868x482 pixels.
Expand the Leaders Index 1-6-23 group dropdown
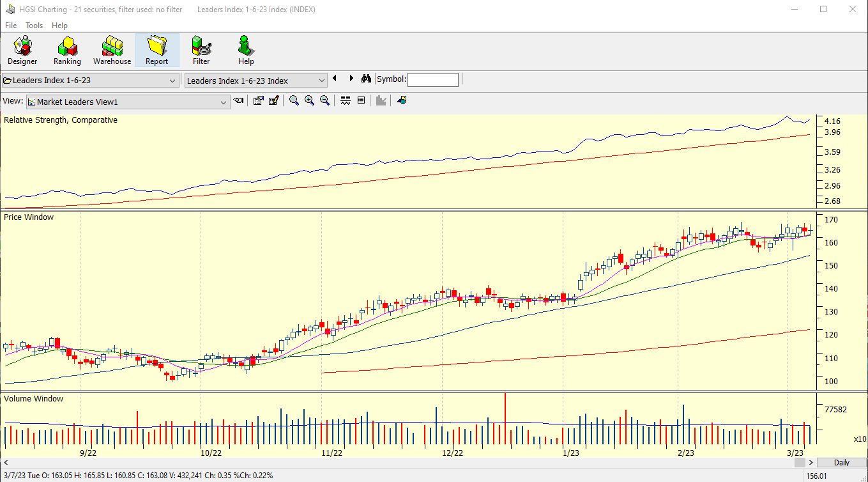pyautogui.click(x=172, y=81)
